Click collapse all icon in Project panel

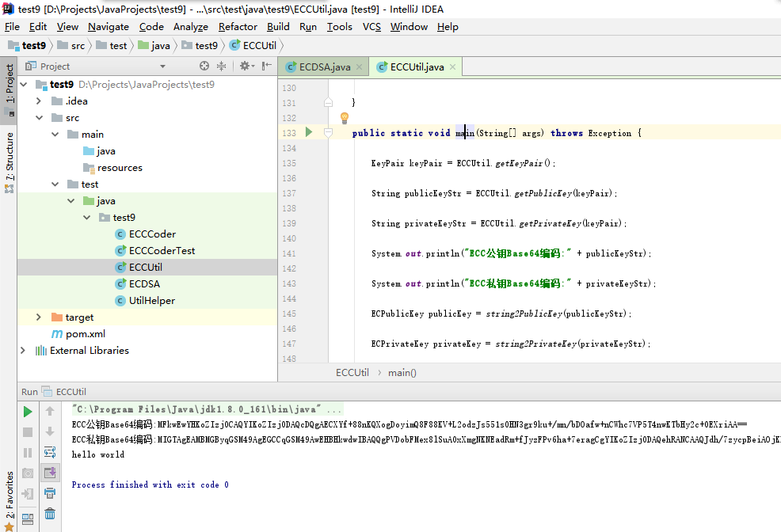(222, 66)
